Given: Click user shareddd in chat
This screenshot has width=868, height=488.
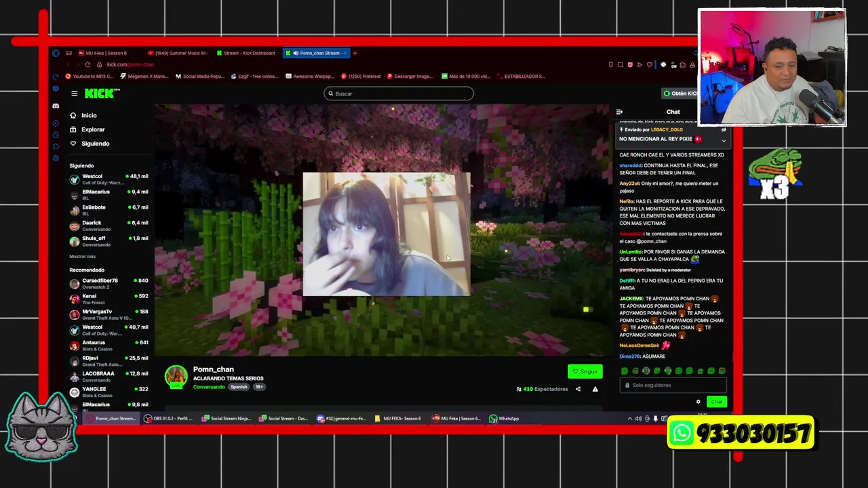Looking at the screenshot, I should coord(630,165).
